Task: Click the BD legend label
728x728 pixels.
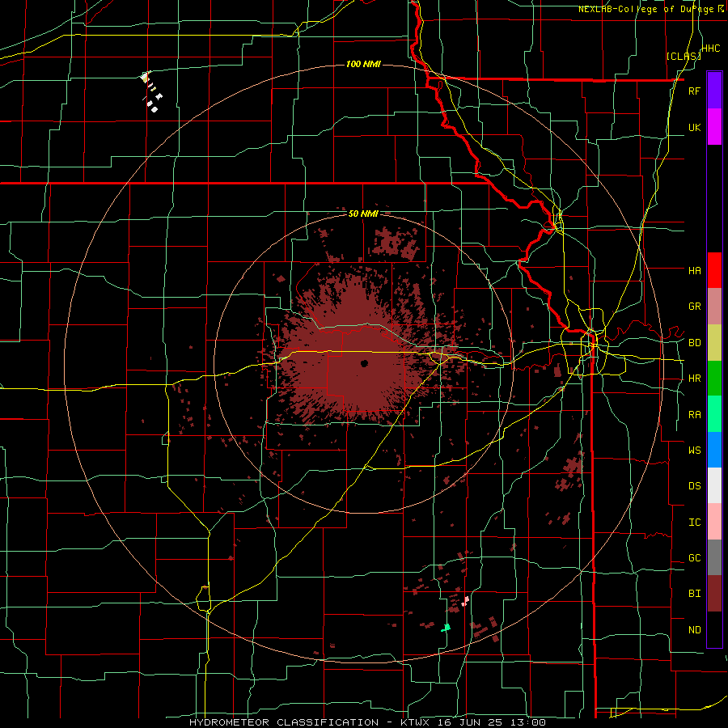Action: 694,343
